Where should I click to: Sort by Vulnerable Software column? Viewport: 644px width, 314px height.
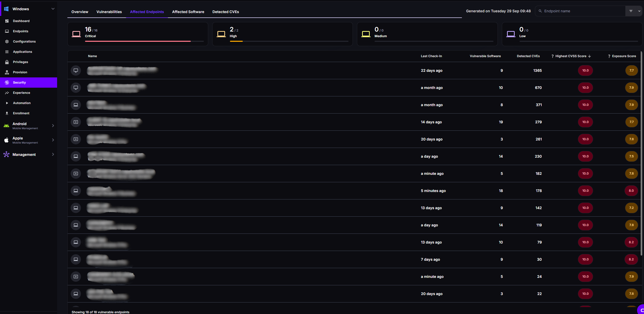pyautogui.click(x=485, y=56)
